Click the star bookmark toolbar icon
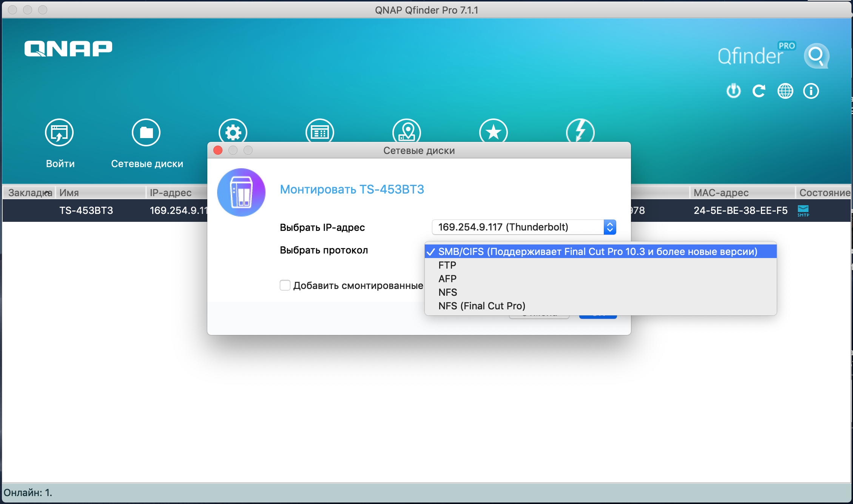853x504 pixels. pos(493,132)
